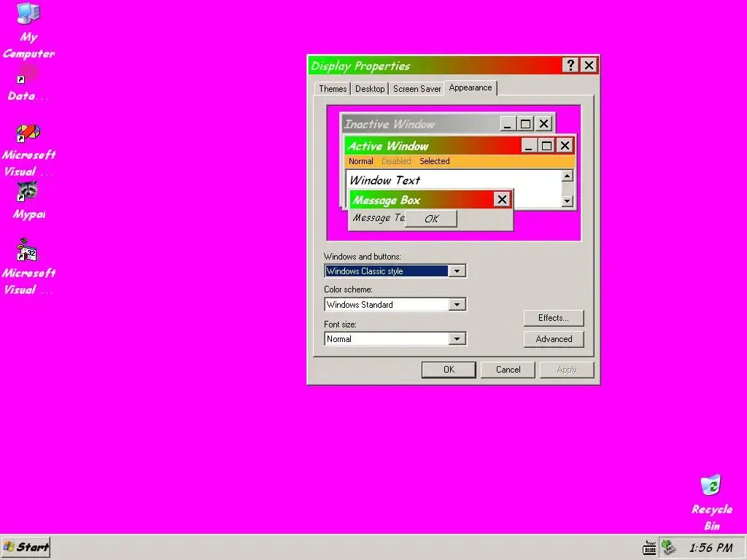747x560 pixels.
Task: Click the preview scrollbar down arrow
Action: pos(567,201)
